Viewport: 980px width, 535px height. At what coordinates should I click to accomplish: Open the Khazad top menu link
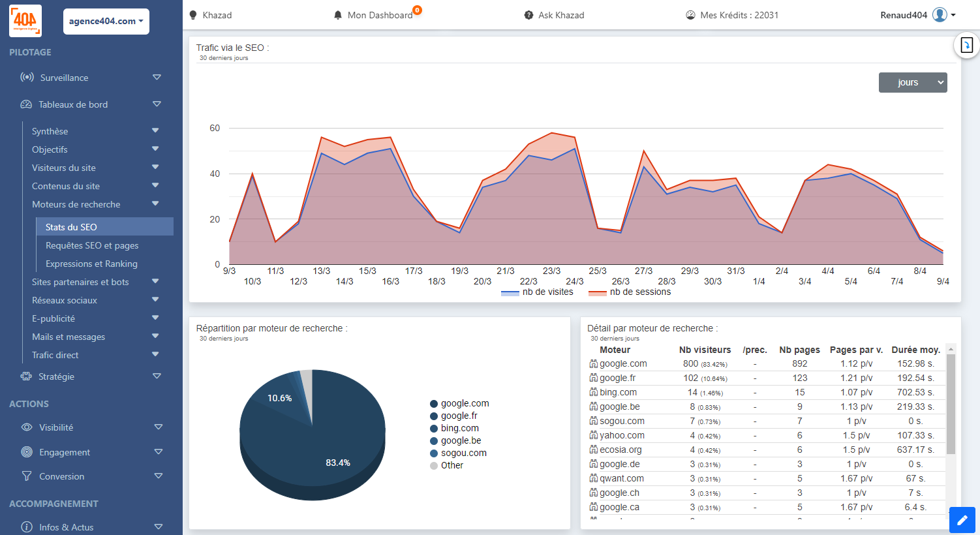tap(217, 15)
